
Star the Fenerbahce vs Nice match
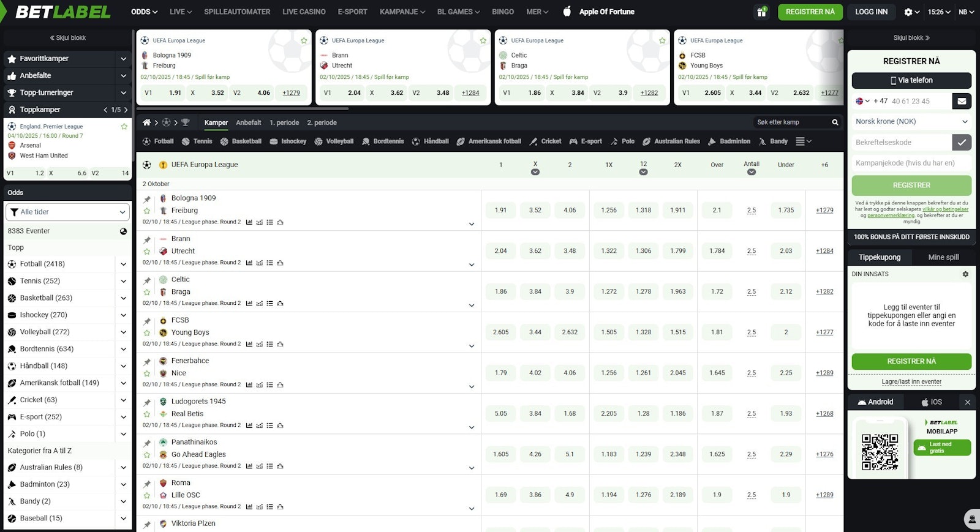[147, 373]
